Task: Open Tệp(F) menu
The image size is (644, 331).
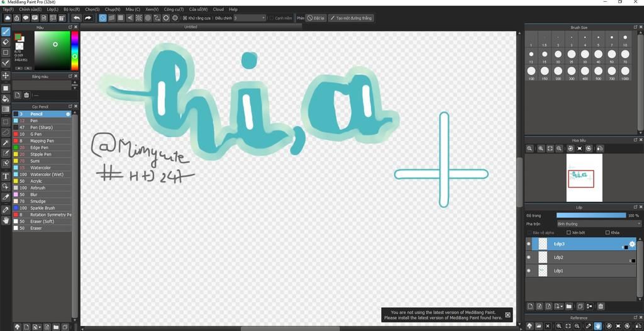Action: [8, 9]
